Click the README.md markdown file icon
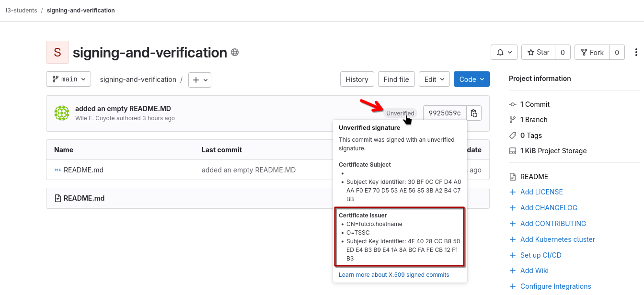 pos(57,170)
